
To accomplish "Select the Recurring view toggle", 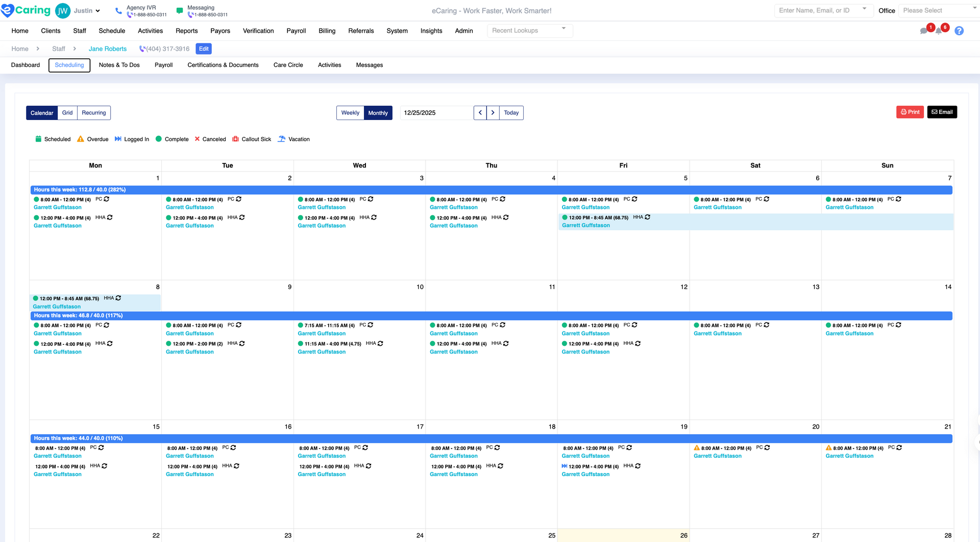I will coord(94,113).
